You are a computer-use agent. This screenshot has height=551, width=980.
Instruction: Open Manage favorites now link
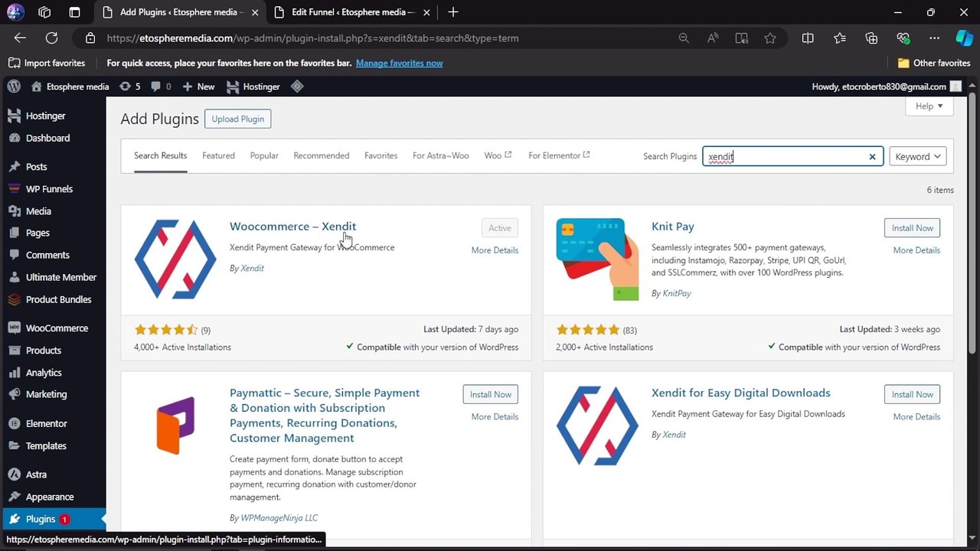[400, 64]
